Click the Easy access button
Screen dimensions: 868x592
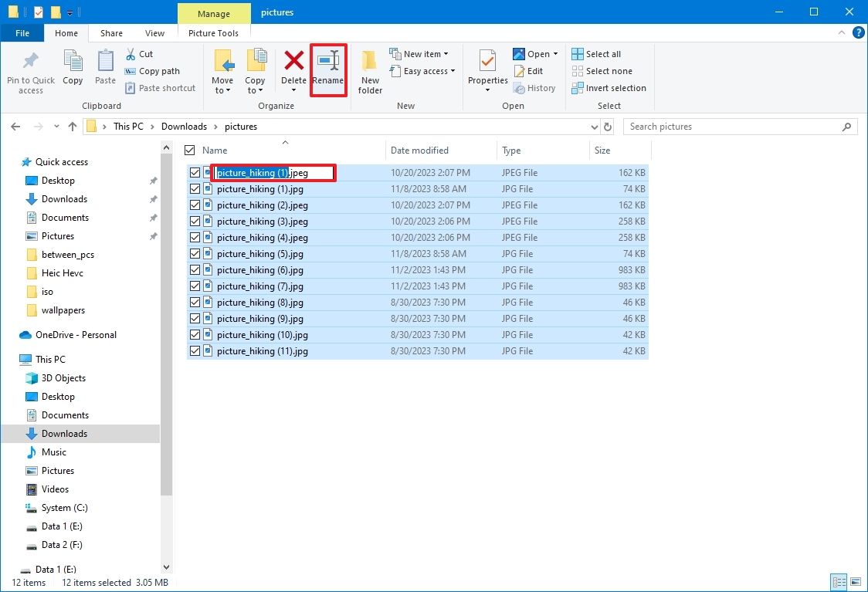[x=422, y=70]
